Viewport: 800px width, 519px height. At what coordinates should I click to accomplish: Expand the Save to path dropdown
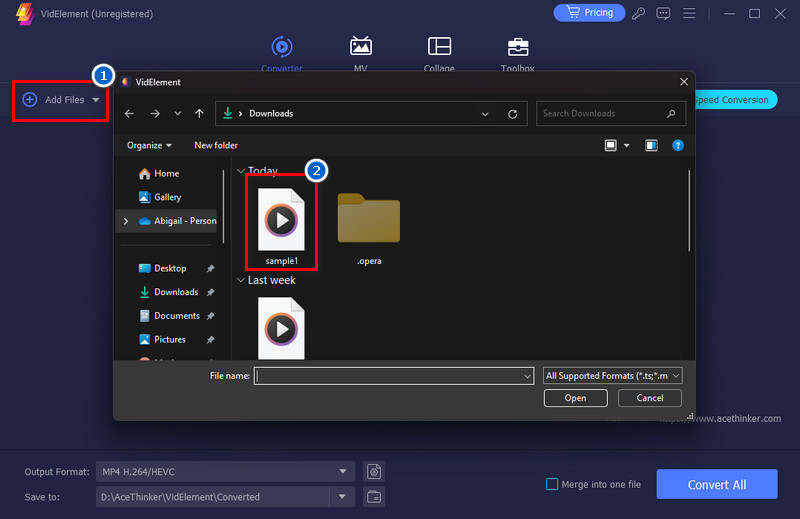pos(342,497)
